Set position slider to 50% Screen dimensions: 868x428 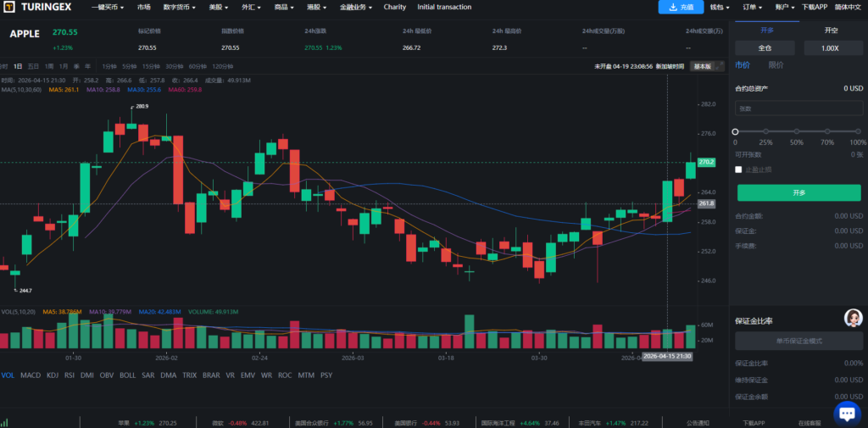click(797, 131)
